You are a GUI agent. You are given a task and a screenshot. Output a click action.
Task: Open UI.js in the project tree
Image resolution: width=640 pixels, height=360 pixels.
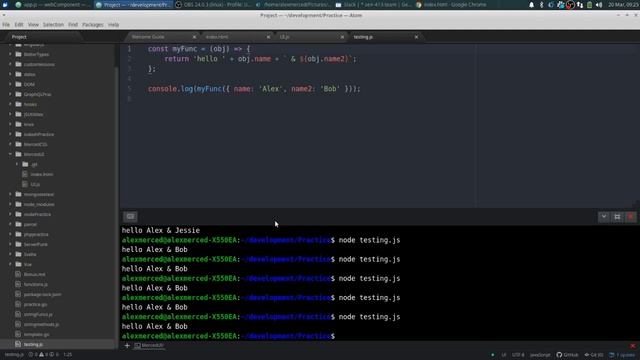pyautogui.click(x=35, y=184)
